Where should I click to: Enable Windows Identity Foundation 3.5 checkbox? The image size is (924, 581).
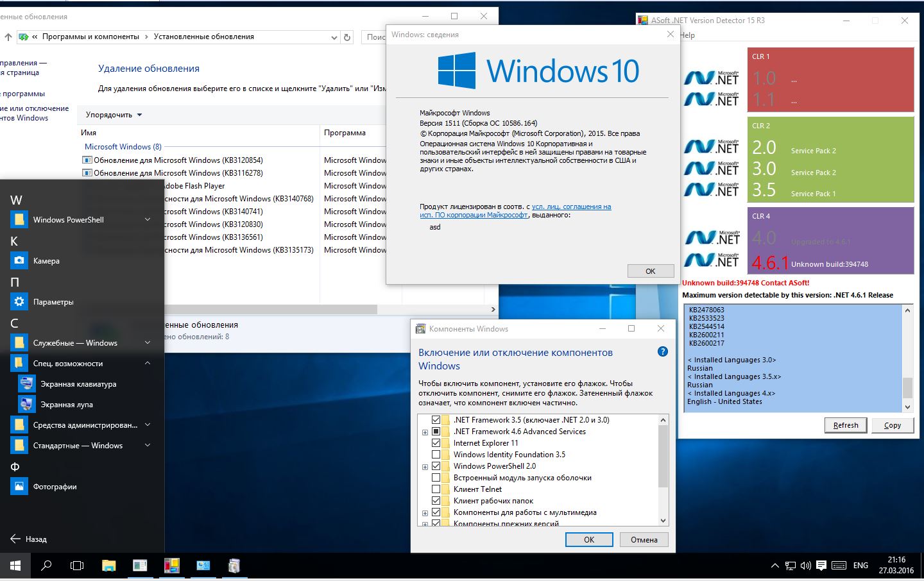(x=436, y=455)
